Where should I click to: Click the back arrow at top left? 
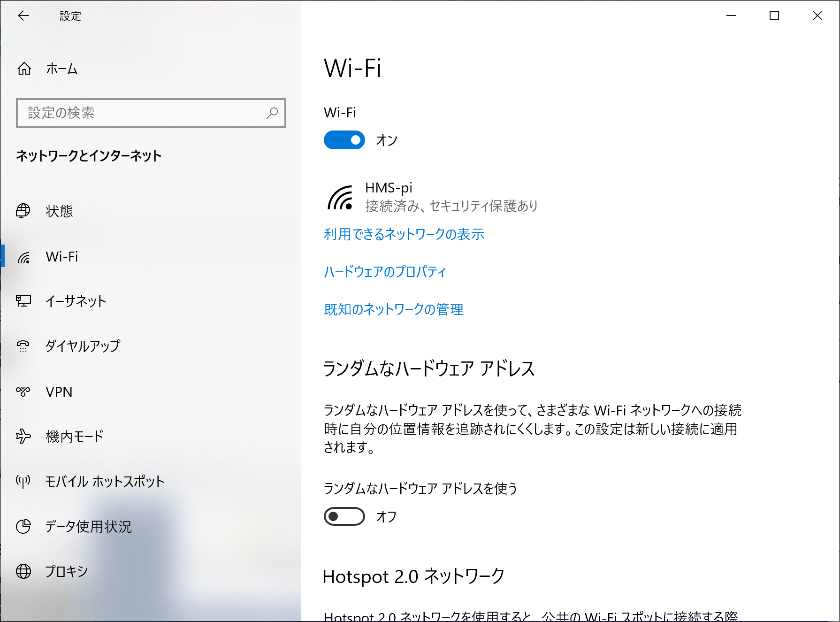23,15
